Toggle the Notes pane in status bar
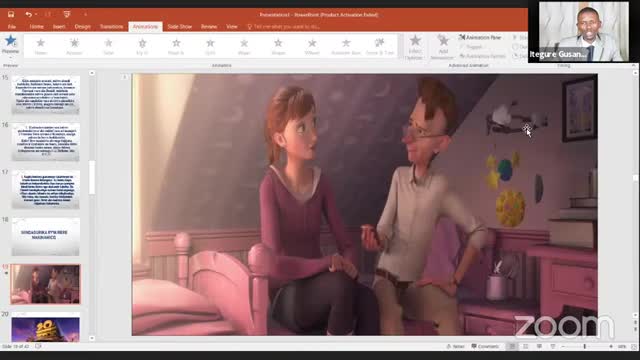This screenshot has height=360, width=640. pos(456,346)
